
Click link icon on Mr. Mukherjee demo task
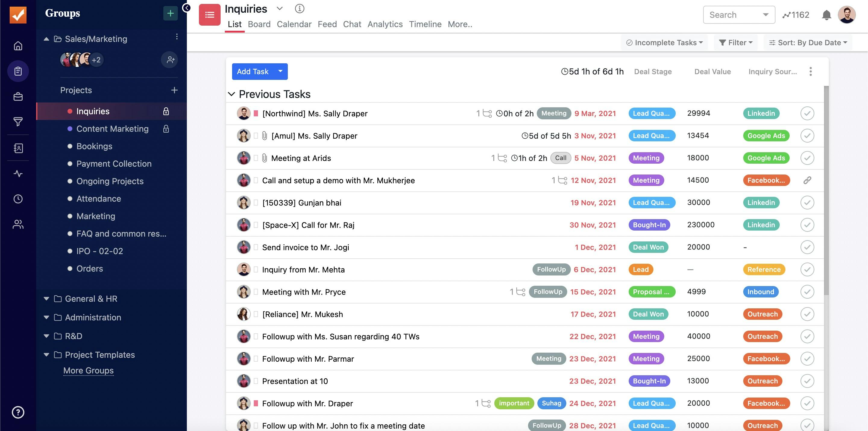point(807,180)
